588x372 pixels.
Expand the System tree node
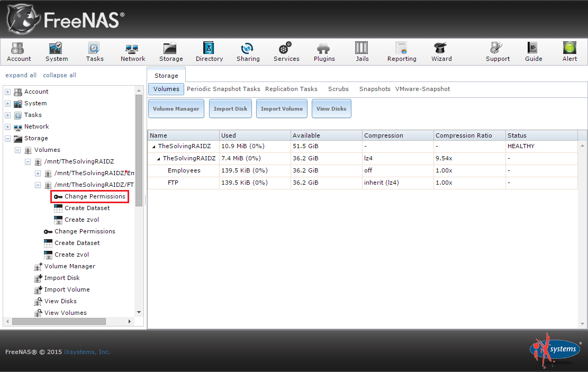[7, 104]
